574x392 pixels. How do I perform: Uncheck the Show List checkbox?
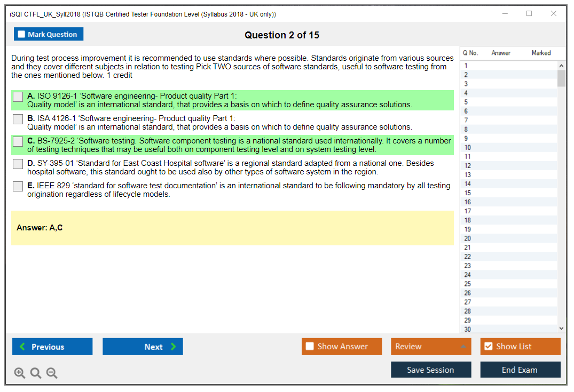pos(488,347)
